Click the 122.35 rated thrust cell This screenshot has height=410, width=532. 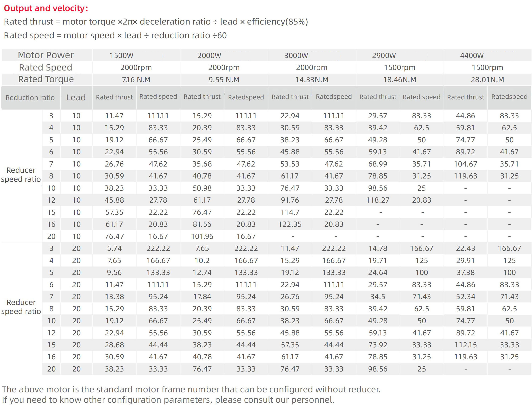290,224
